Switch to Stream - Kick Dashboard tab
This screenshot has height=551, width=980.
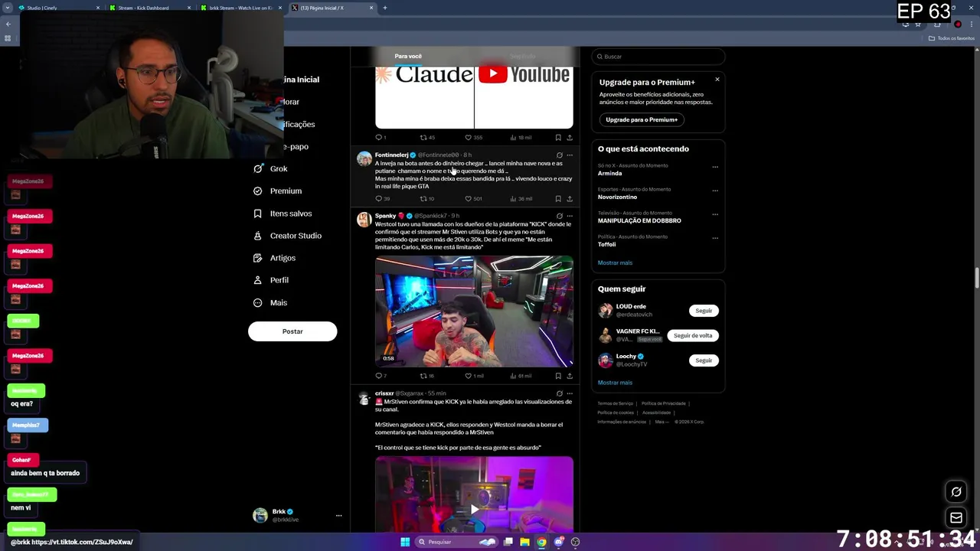(x=149, y=8)
